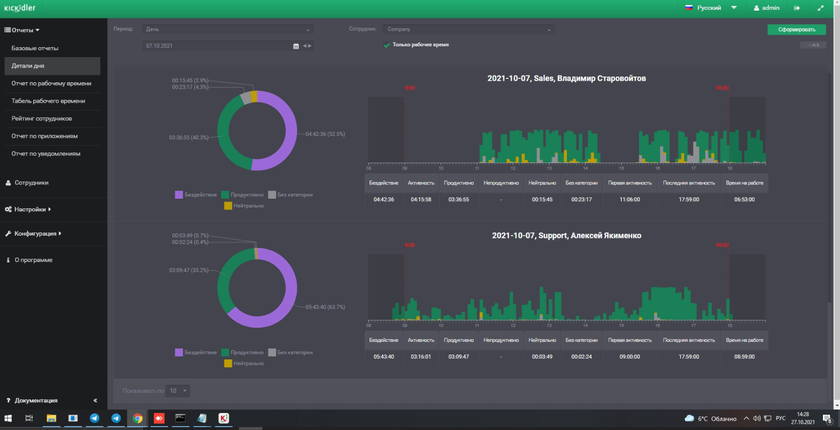This screenshot has width=840, height=430.
Task: Open the calendar picker for the date field
Action: tap(296, 46)
